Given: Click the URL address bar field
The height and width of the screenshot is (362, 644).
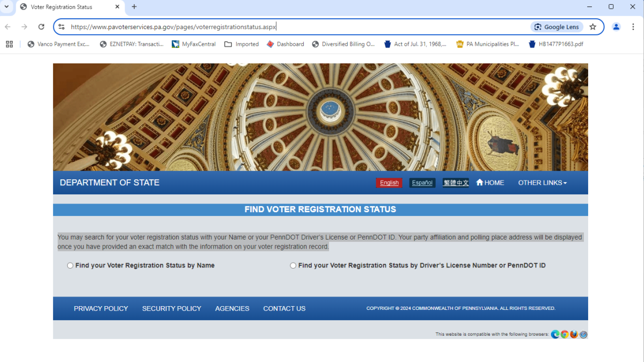Looking at the screenshot, I should point(295,27).
